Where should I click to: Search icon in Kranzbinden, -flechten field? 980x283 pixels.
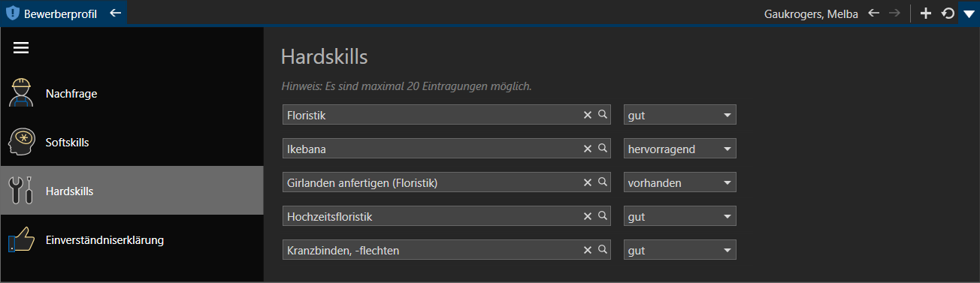[x=602, y=250]
